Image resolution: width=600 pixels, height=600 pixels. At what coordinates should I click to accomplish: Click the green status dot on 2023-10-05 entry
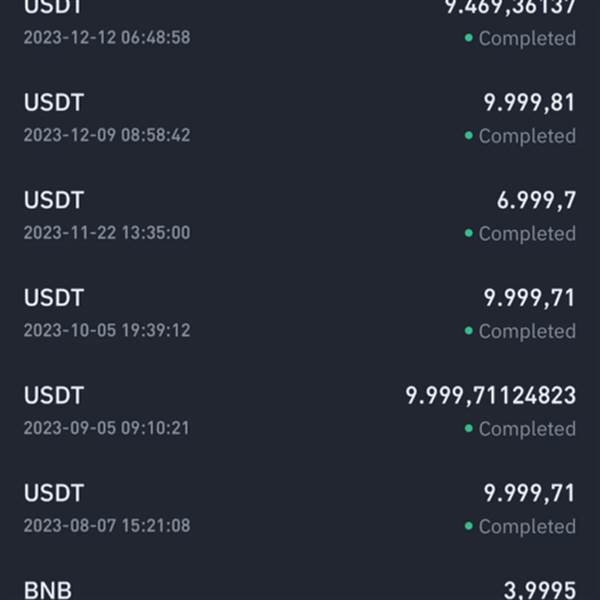pos(468,331)
